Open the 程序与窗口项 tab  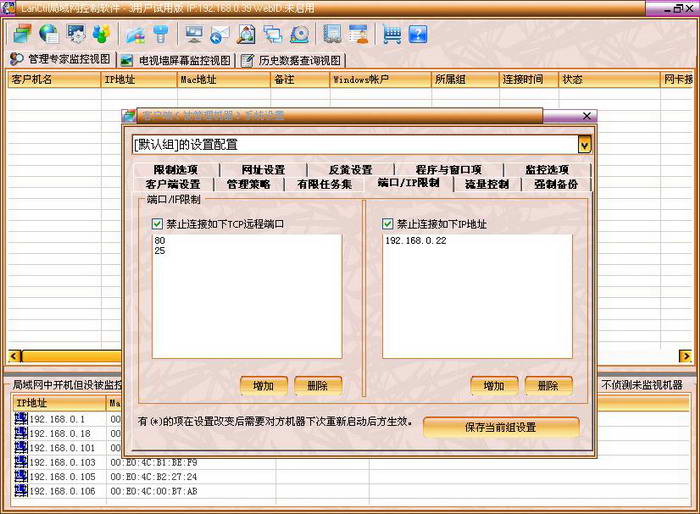pos(449,170)
